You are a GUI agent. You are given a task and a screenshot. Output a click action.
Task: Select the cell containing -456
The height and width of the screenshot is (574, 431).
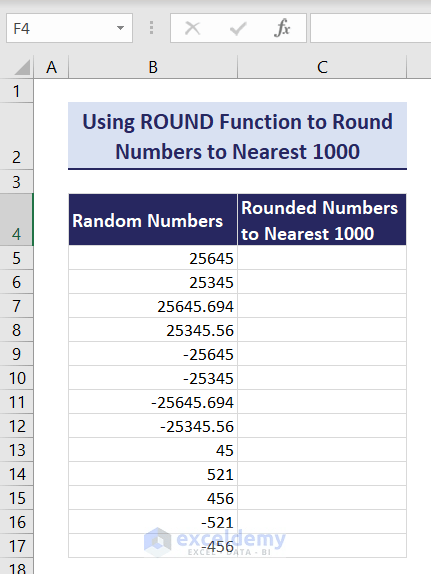[x=153, y=546]
